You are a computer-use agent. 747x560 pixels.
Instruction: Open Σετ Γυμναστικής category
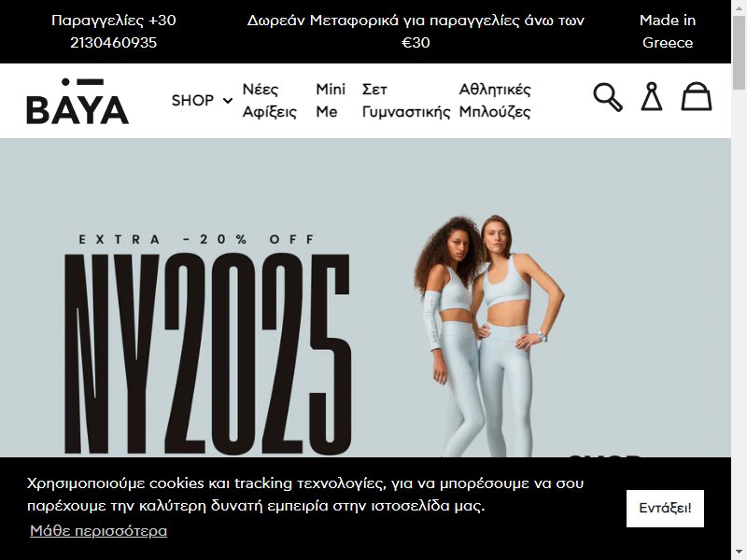406,101
